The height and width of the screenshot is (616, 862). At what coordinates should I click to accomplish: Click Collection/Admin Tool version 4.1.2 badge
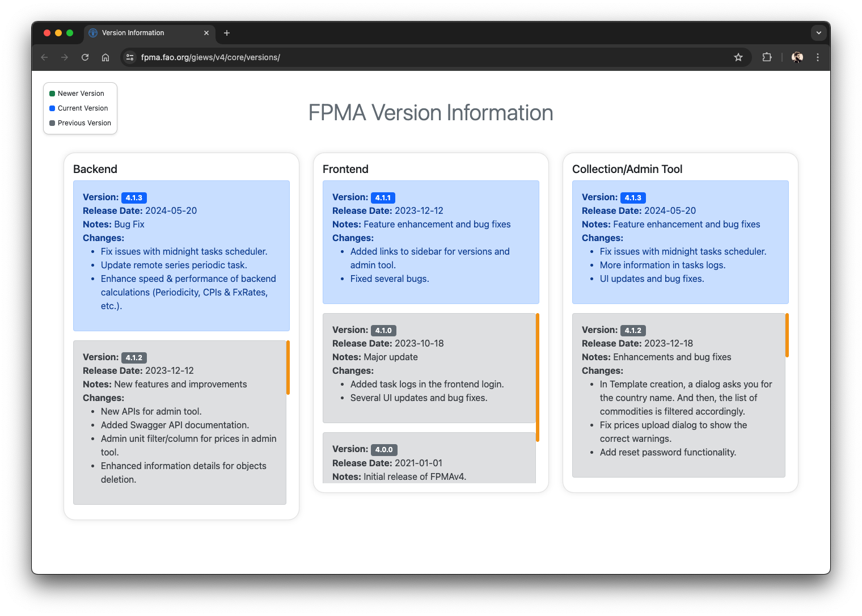633,331
